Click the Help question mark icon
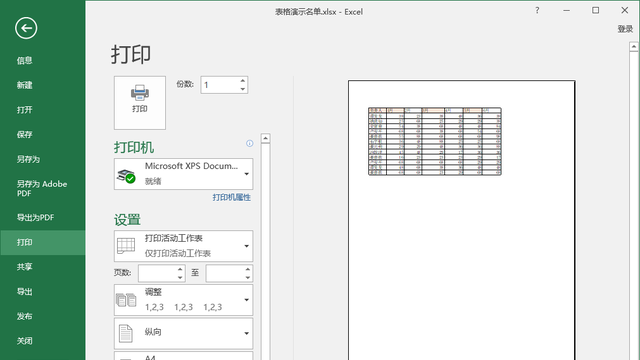The image size is (640, 360). tap(537, 11)
